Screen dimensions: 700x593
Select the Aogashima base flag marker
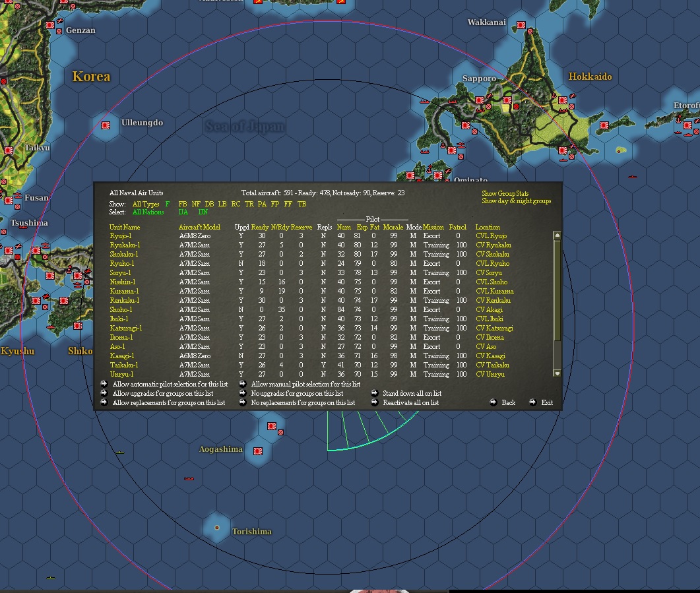click(x=257, y=451)
